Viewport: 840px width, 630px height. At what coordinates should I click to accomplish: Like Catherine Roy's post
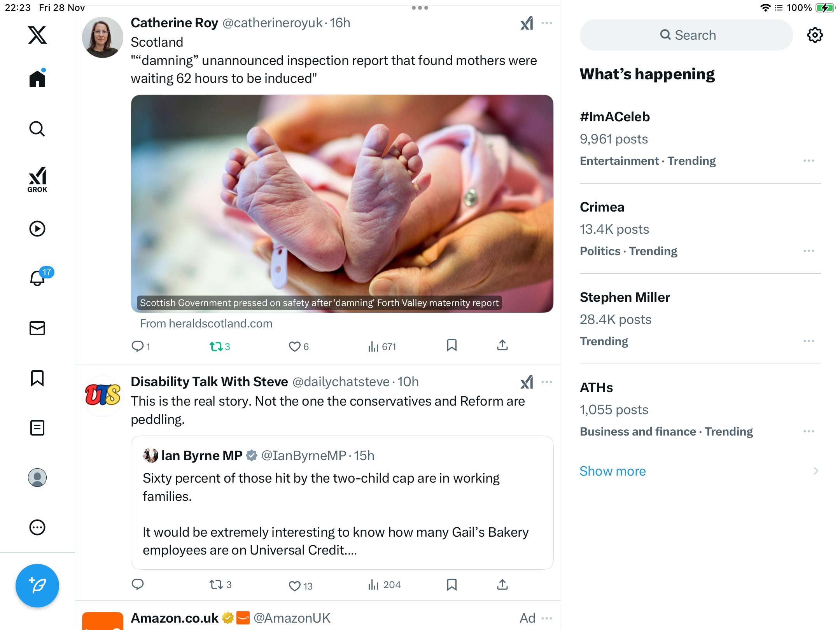(295, 346)
